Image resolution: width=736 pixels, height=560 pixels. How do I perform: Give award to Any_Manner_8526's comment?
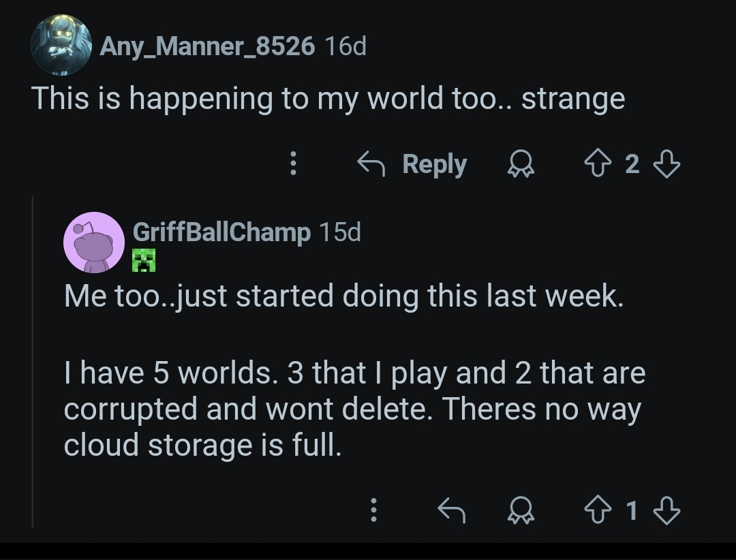(x=521, y=164)
